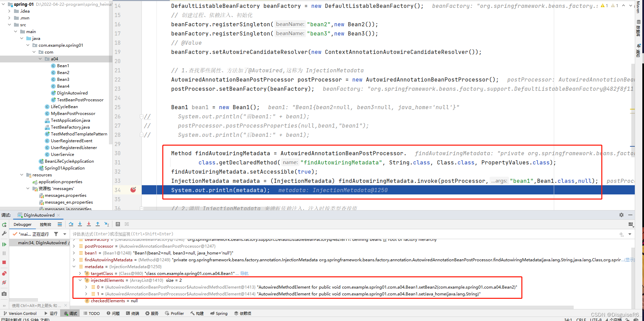
Task: View all breakpoints
Action: point(4,274)
